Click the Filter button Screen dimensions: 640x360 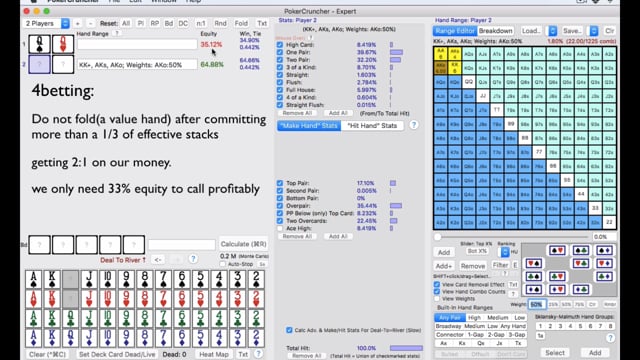click(500, 265)
